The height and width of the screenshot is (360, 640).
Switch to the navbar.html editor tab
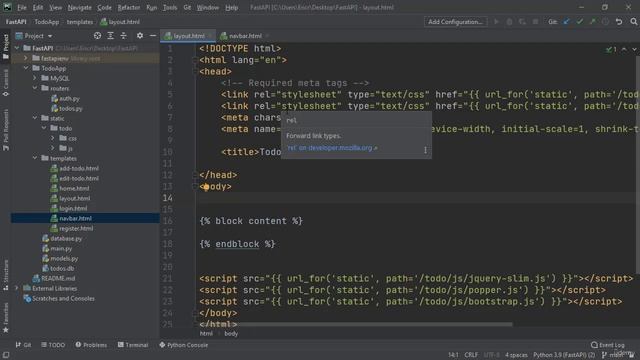click(245, 36)
